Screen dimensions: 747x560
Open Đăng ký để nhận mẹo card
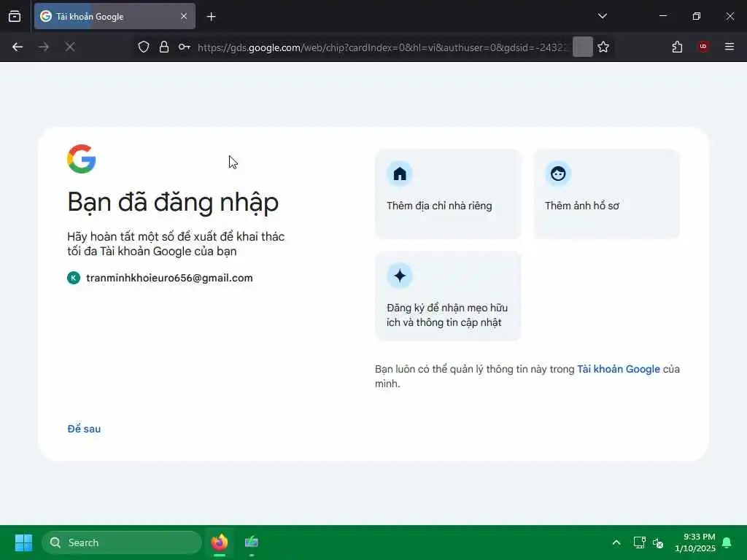point(448,296)
